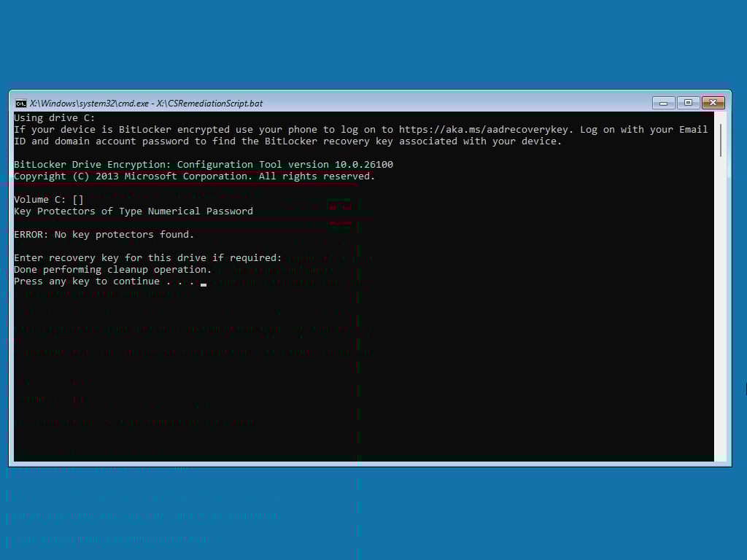Viewport: 747px width, 560px height.
Task: Click the 'Copyright (C) 2013 Microsoft Corporation' line
Action: (194, 176)
